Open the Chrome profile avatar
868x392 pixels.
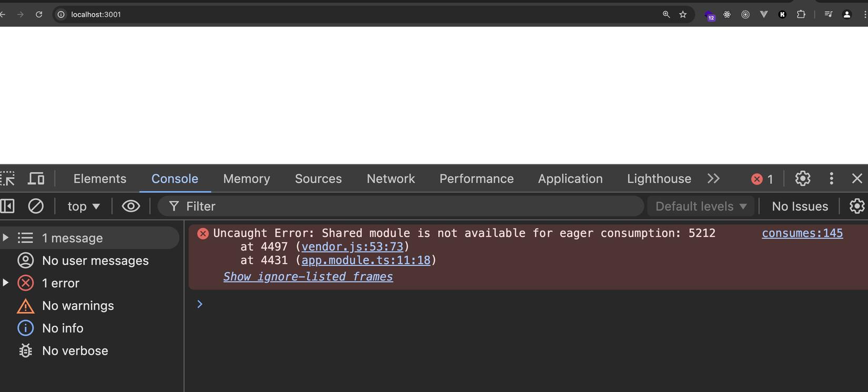847,15
